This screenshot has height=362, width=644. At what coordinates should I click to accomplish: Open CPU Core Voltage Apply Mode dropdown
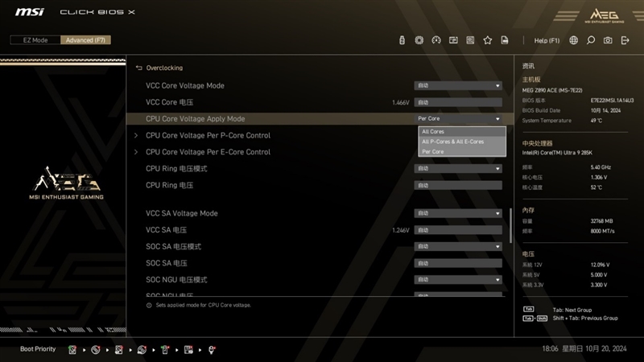click(x=458, y=118)
